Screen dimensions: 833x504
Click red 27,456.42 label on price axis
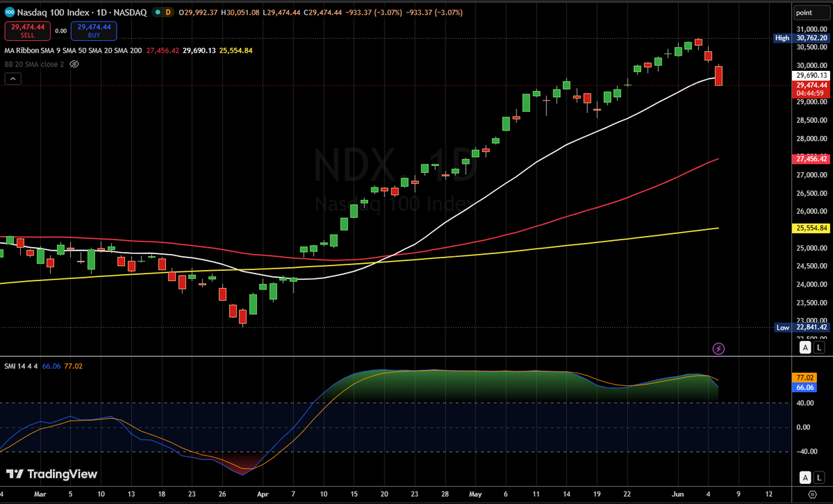[x=811, y=159]
